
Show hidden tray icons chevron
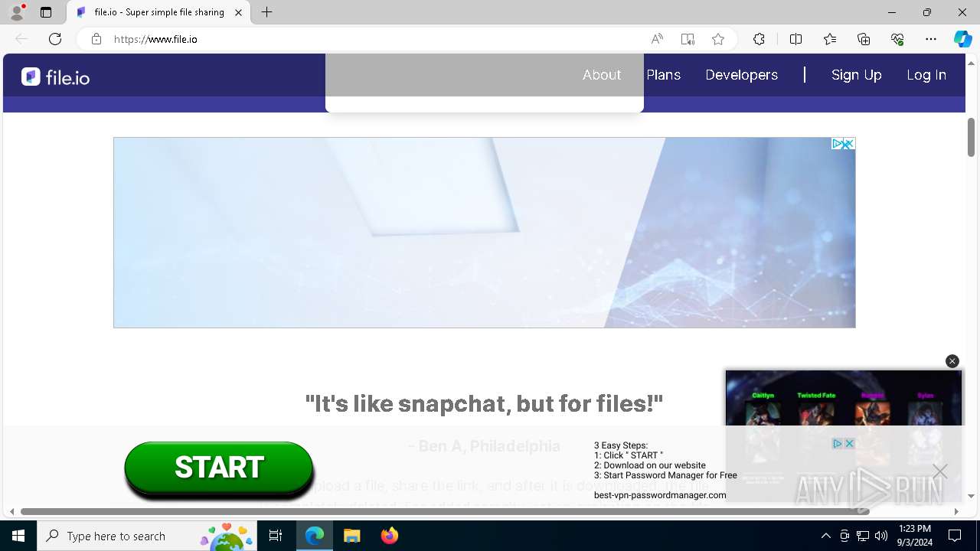click(825, 536)
